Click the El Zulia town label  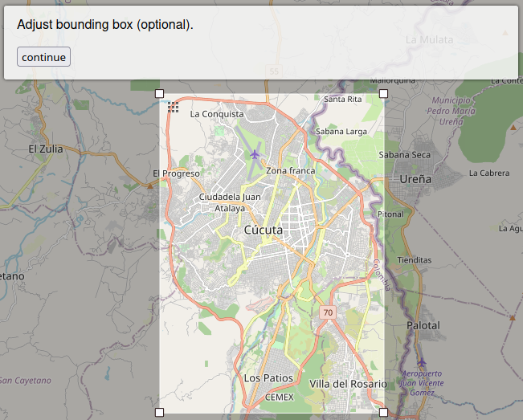[45, 149]
